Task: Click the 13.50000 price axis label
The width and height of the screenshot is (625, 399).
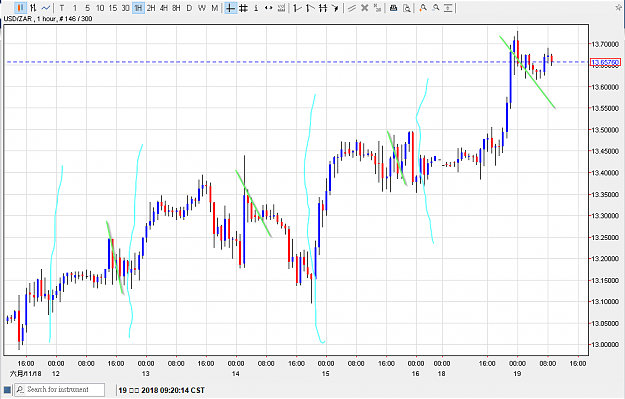Action: (x=605, y=130)
